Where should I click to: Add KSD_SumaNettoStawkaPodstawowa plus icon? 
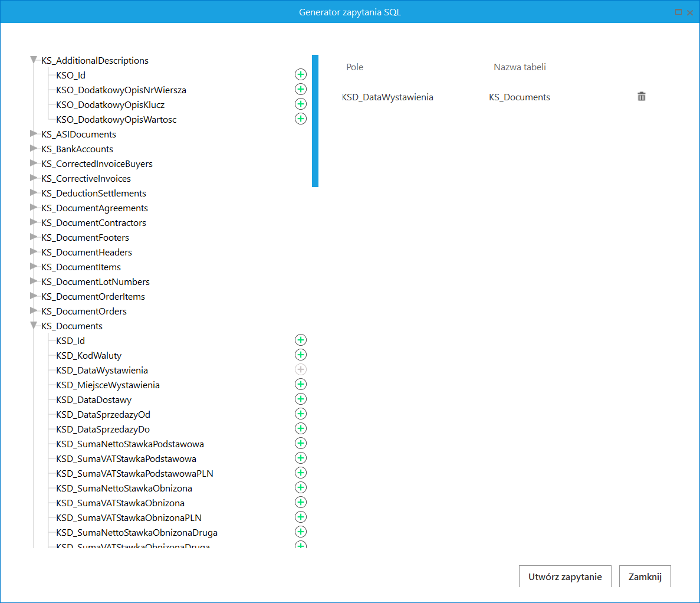point(300,443)
